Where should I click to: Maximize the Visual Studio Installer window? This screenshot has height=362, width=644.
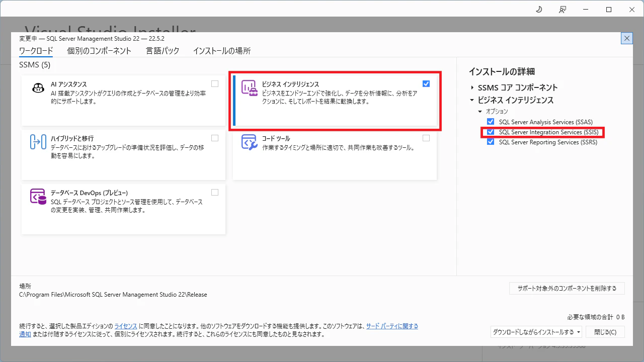(x=609, y=10)
